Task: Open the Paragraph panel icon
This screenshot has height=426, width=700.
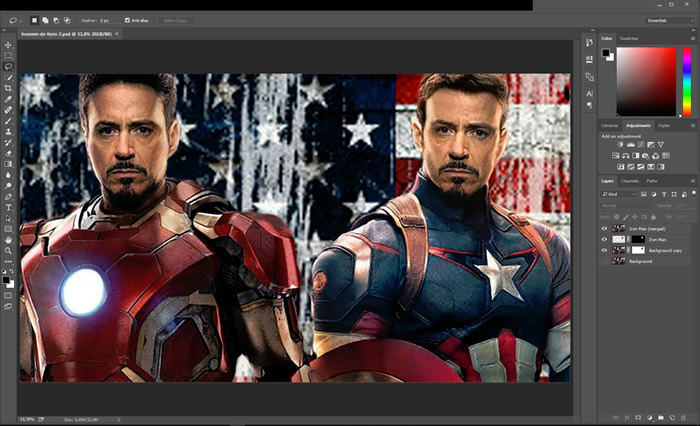Action: pos(589,105)
